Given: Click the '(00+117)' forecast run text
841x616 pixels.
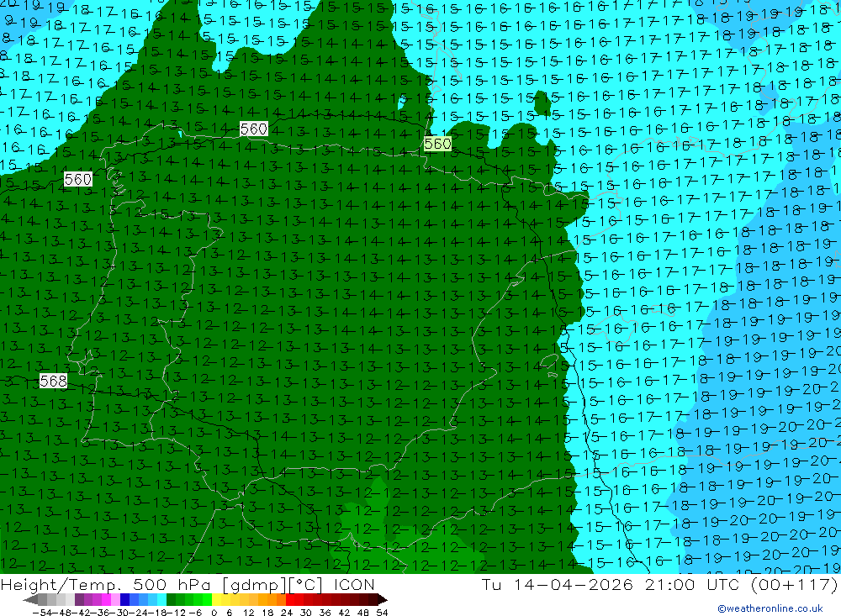Looking at the screenshot, I should pos(794,584).
